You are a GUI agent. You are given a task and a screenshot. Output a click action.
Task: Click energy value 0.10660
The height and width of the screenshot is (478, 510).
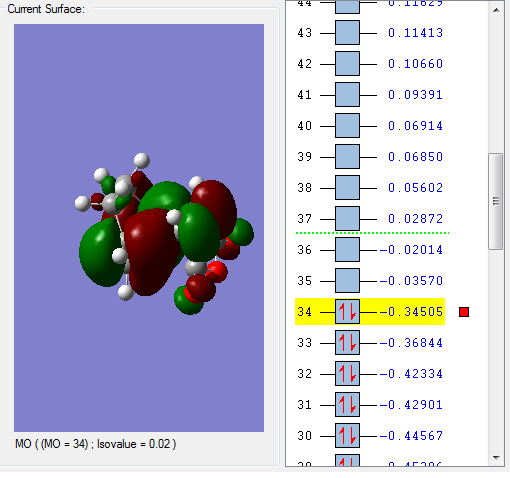(x=415, y=64)
